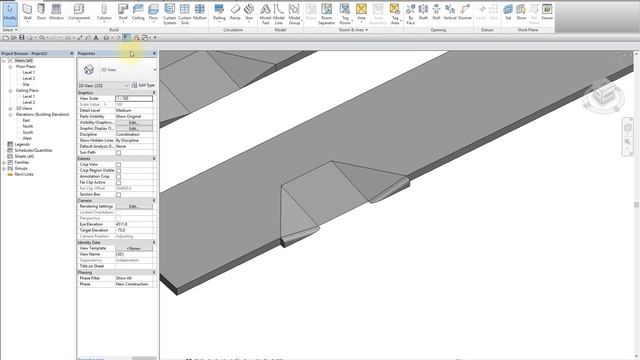Select the Railing tool
This screenshot has width=640, height=360.
tap(219, 12)
